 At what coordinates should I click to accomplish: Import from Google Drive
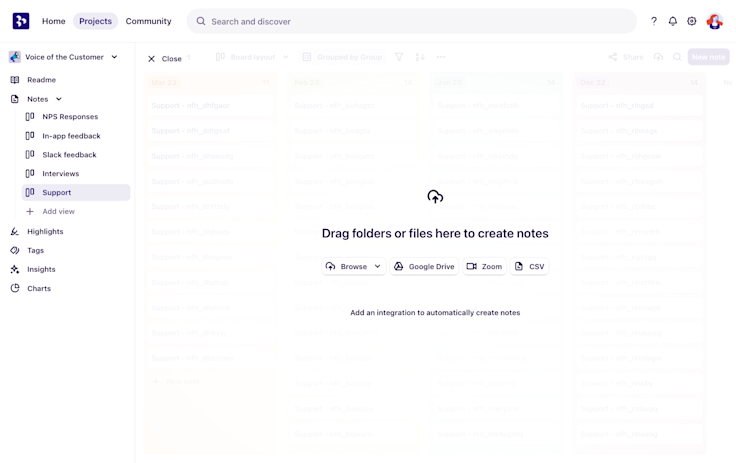[424, 266]
